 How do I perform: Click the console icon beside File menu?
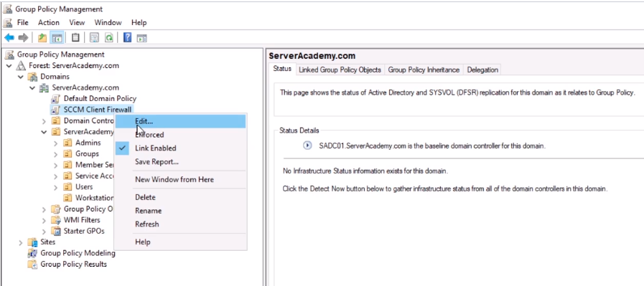[x=8, y=22]
